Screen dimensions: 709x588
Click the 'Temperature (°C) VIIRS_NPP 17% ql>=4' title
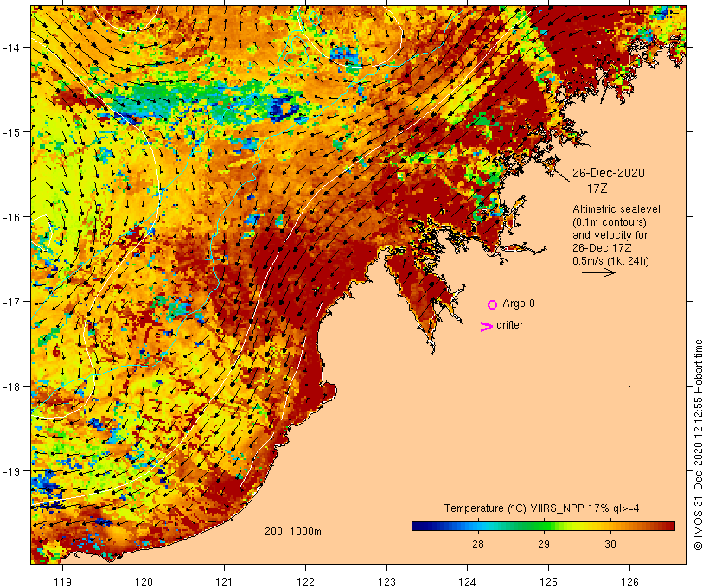pos(542,508)
